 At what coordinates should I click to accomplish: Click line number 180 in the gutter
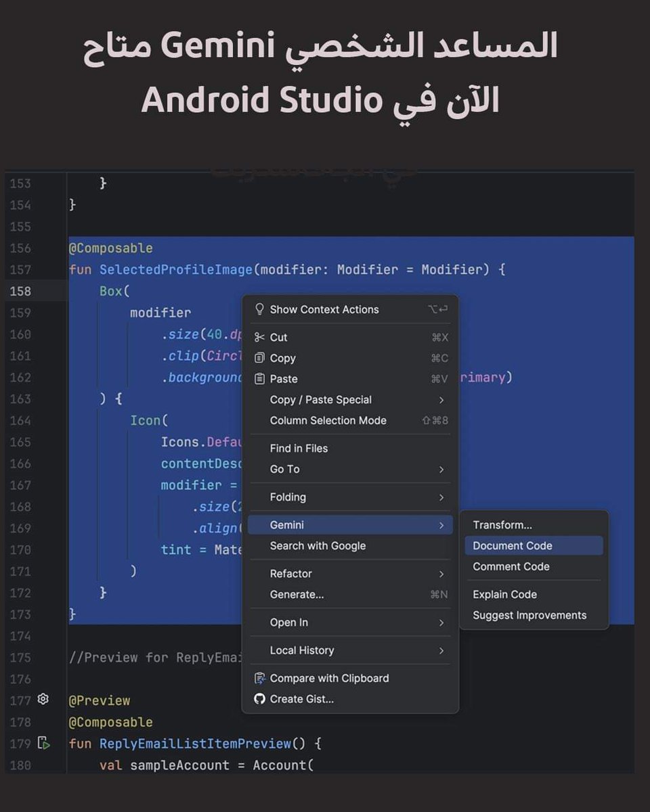20,765
